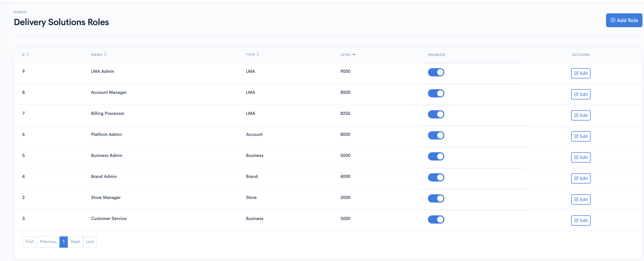Image resolution: width=644 pixels, height=261 pixels.
Task: Go to Next page
Action: (75, 242)
